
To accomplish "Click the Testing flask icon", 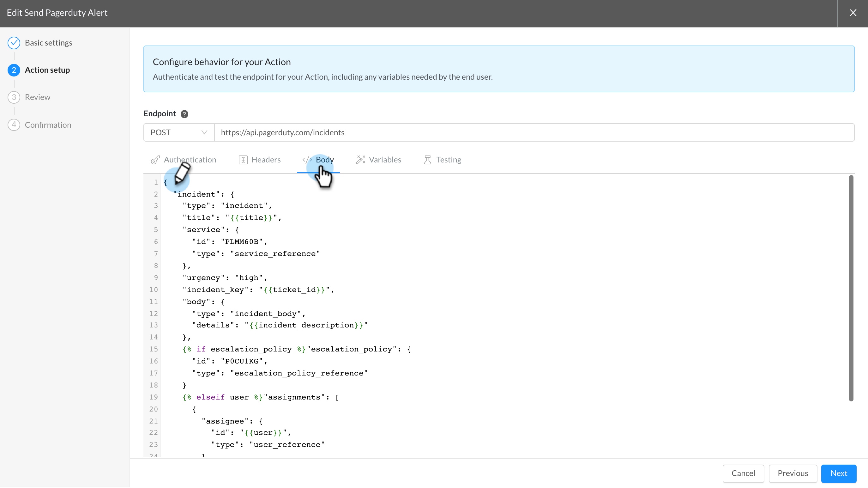I will (x=428, y=160).
